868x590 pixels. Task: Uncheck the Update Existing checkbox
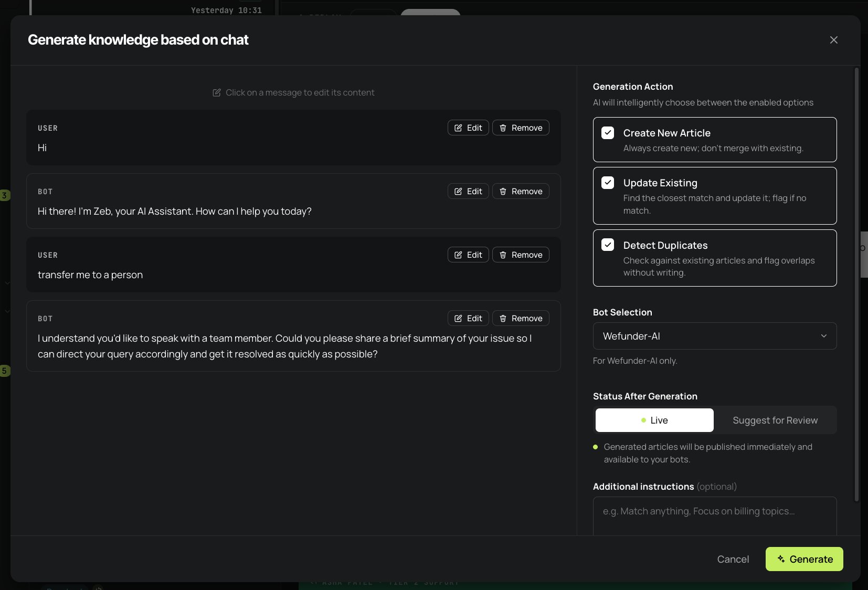point(608,183)
